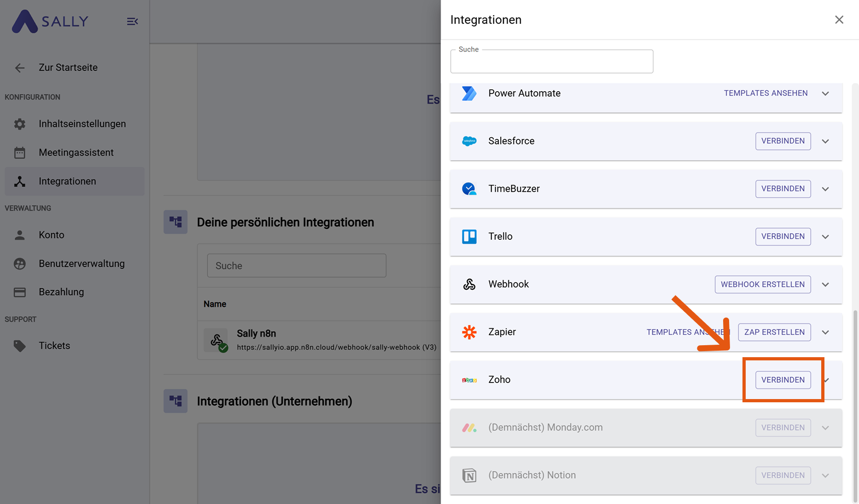The height and width of the screenshot is (504, 859).
Task: Click Templates ansehen for Zapier
Action: point(688,332)
